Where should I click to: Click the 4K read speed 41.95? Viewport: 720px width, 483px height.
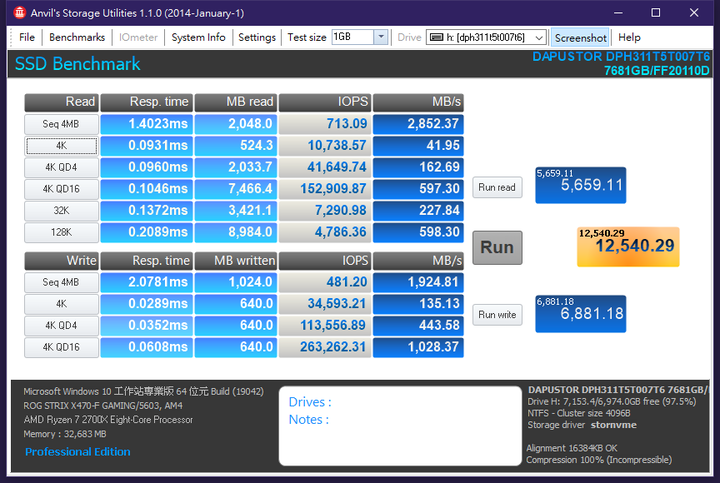point(418,146)
